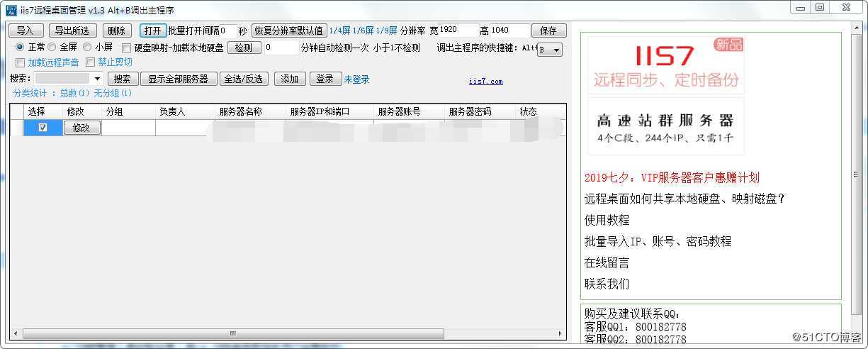868x349 pixels.
Task: Select the 1/4屏 screen size link
Action: [x=339, y=31]
